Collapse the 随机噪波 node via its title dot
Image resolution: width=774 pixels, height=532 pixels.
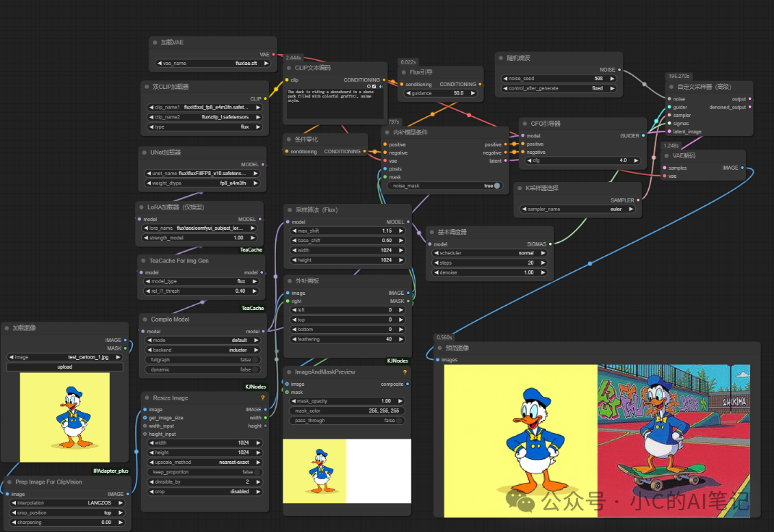click(x=501, y=59)
